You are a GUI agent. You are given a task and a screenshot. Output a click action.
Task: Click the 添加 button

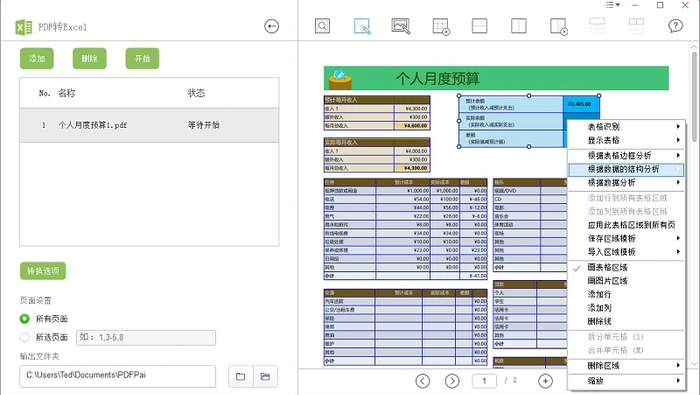(37, 58)
